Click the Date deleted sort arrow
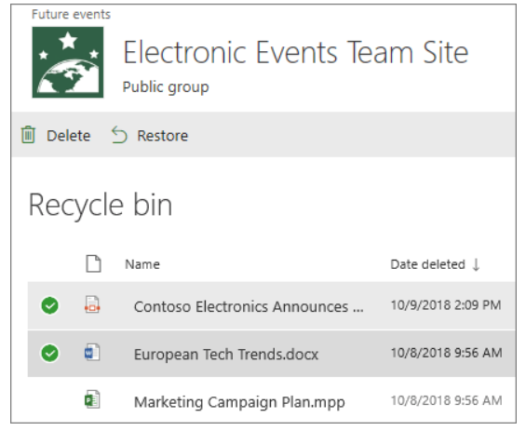The width and height of the screenshot is (526, 430). [x=476, y=265]
